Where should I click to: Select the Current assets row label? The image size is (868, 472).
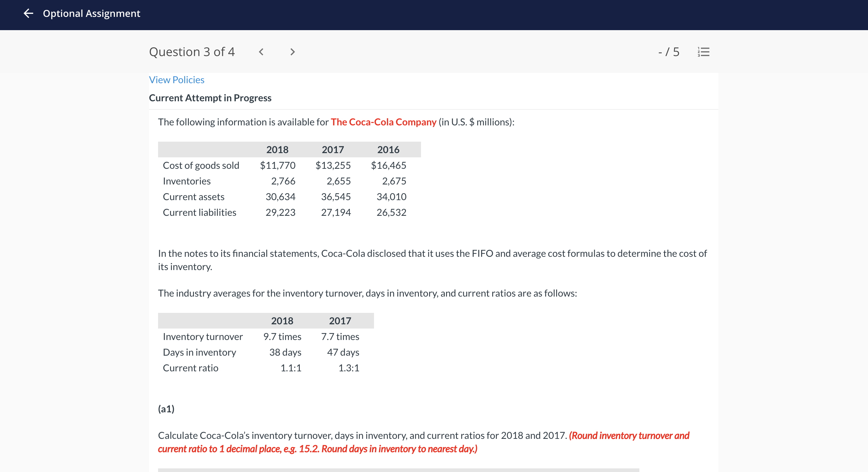pyautogui.click(x=193, y=197)
